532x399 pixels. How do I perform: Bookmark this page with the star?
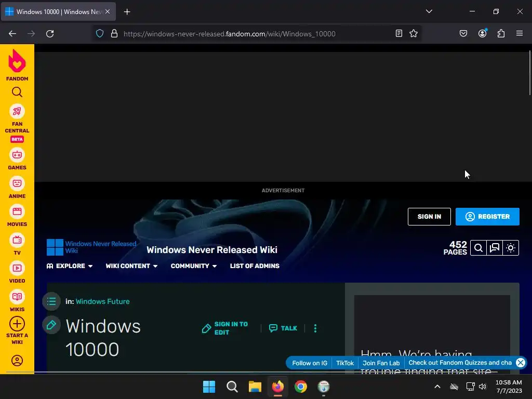coord(413,33)
